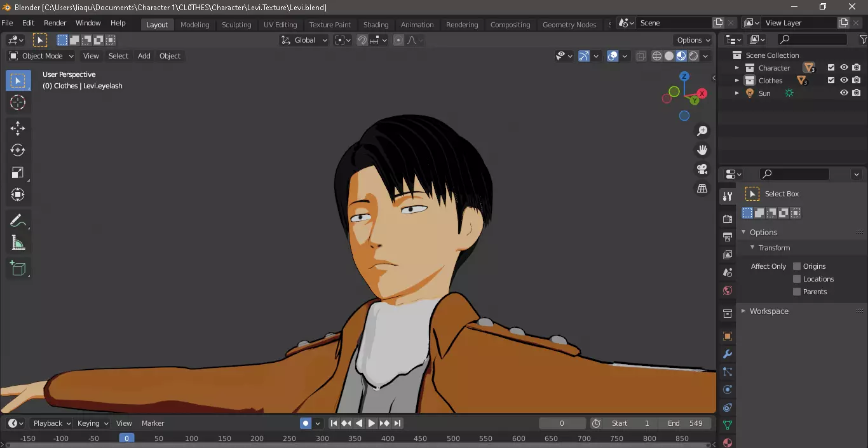Switch to the Shading workspace tab
The height and width of the screenshot is (448, 868).
point(376,25)
